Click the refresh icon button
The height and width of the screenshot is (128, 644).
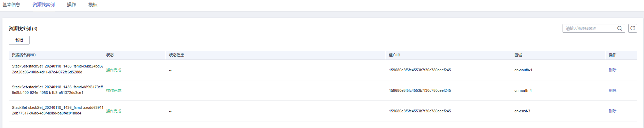click(633, 28)
